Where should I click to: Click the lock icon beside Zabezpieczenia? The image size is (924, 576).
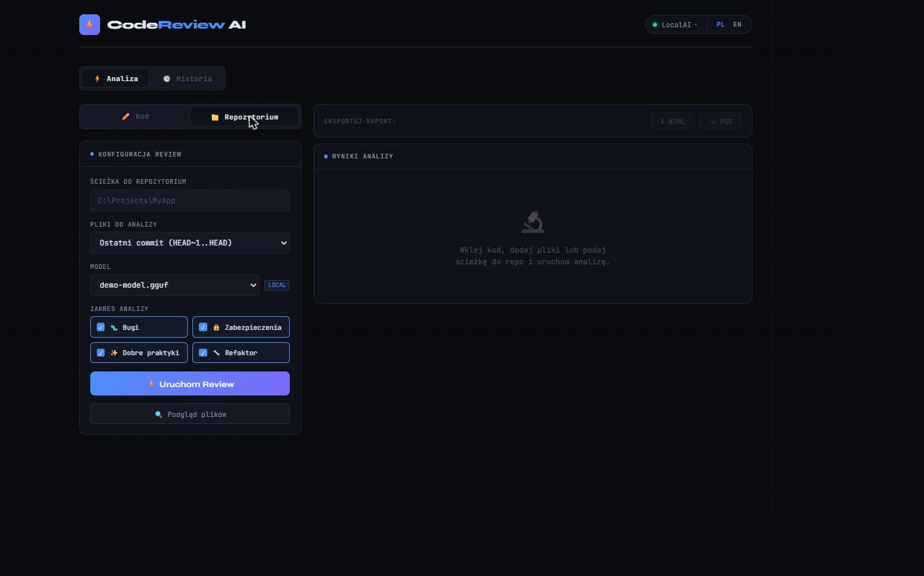[216, 327]
